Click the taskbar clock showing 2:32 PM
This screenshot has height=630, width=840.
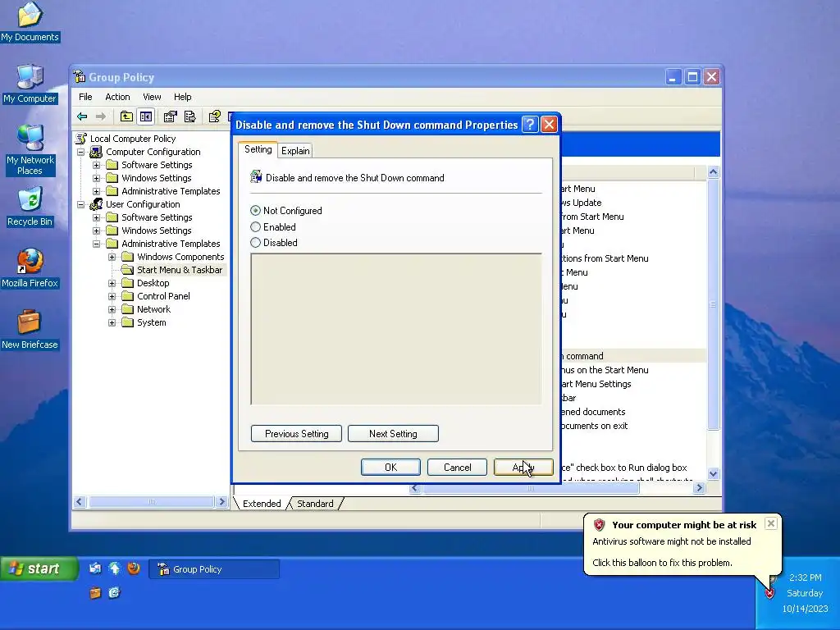[806, 577]
